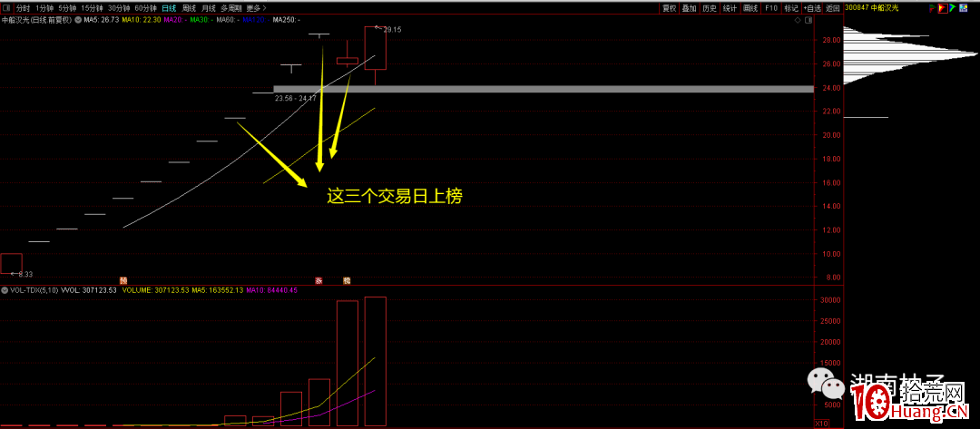
Task: Click the 23.56 - 24.17 gap range label
Action: tap(295, 98)
